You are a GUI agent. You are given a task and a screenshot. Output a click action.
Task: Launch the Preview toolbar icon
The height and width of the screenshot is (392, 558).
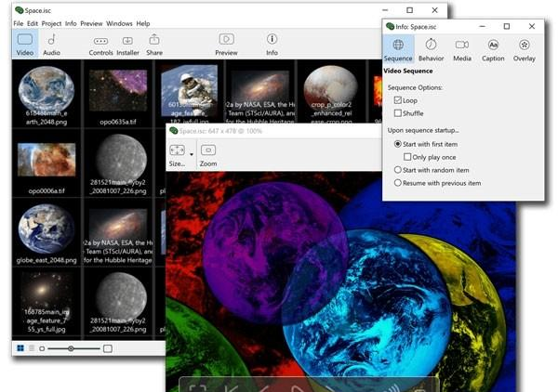click(x=226, y=39)
